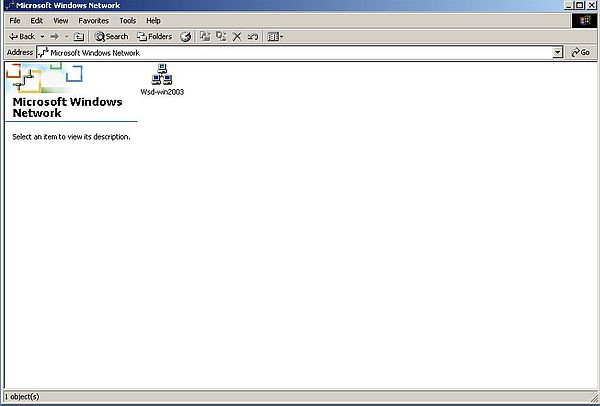The height and width of the screenshot is (406, 600).
Task: Click the title bar network icon
Action: coord(10,5)
